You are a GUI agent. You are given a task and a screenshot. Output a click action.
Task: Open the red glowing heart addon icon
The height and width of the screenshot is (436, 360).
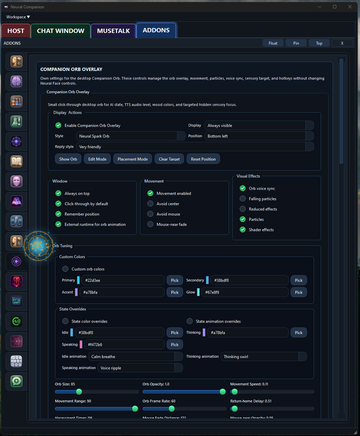coord(16,281)
